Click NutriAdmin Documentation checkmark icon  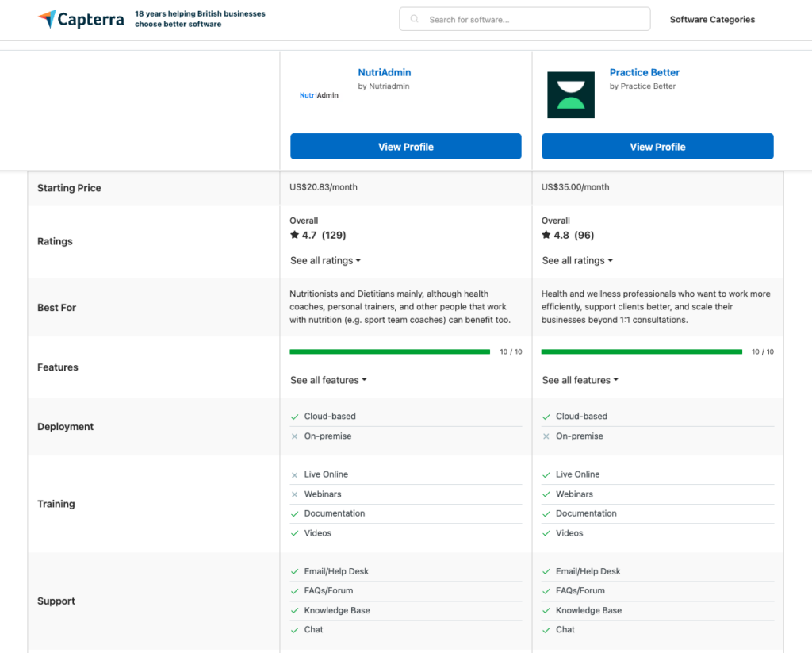pos(295,514)
